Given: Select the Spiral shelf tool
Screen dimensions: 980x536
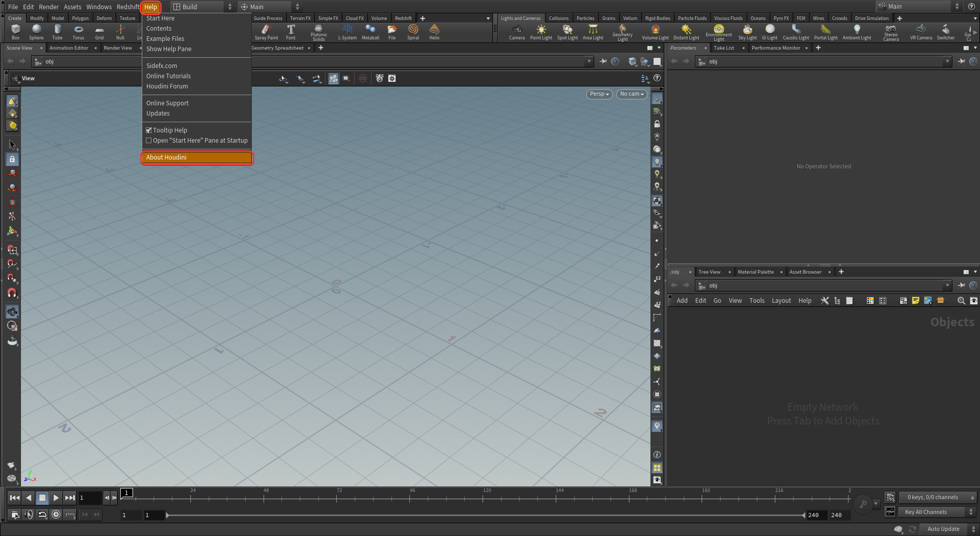Looking at the screenshot, I should 413,32.
